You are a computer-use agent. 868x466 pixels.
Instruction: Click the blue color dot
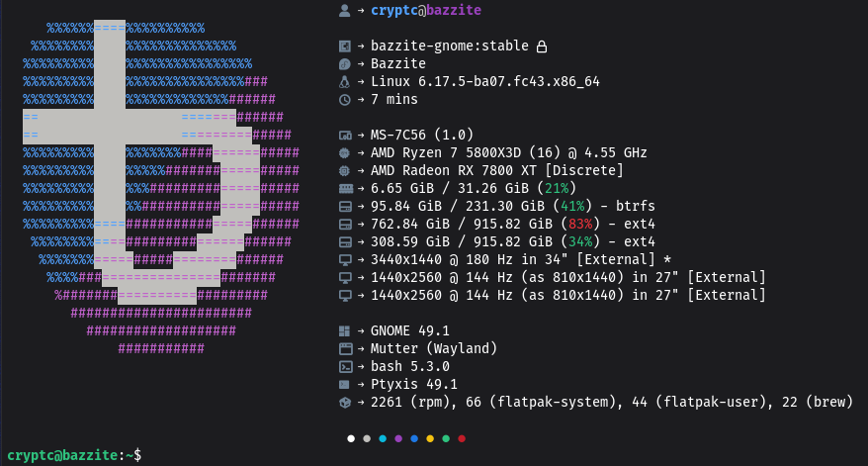[414, 438]
